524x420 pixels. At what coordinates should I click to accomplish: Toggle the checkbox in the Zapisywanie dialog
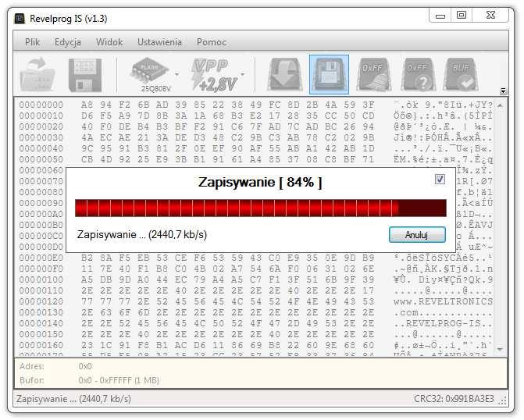440,179
